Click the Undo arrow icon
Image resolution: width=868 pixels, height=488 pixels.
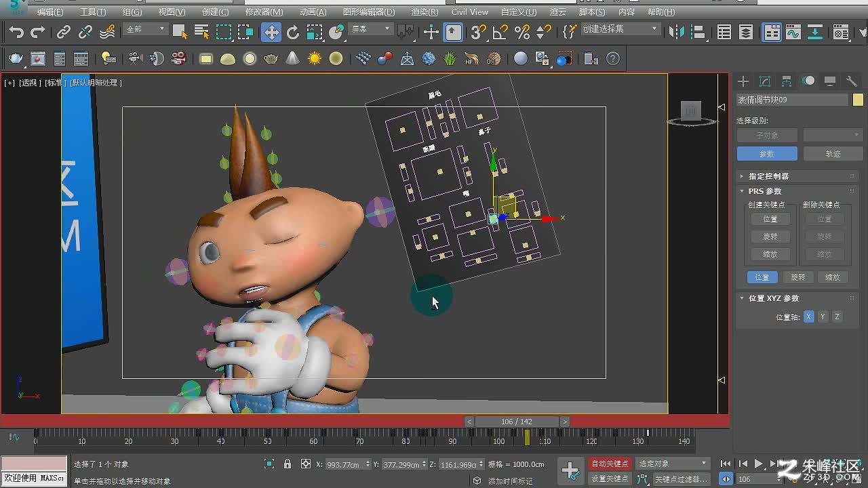click(16, 32)
